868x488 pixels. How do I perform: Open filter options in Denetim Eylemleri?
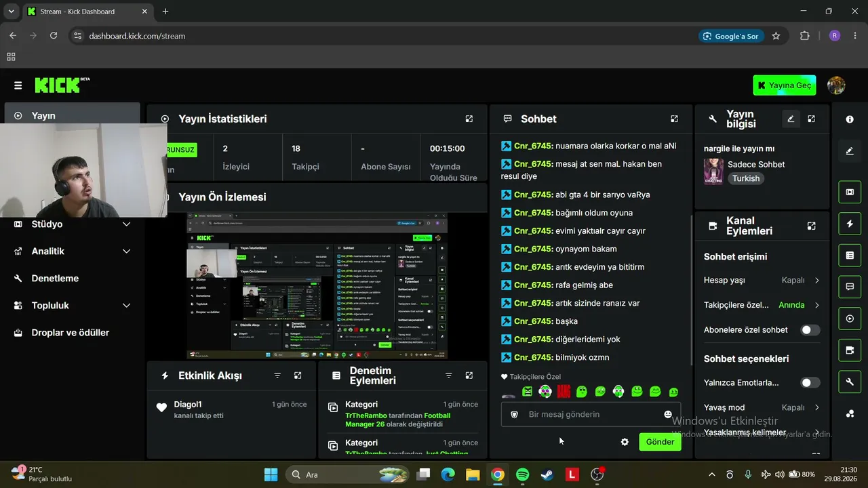click(x=448, y=375)
